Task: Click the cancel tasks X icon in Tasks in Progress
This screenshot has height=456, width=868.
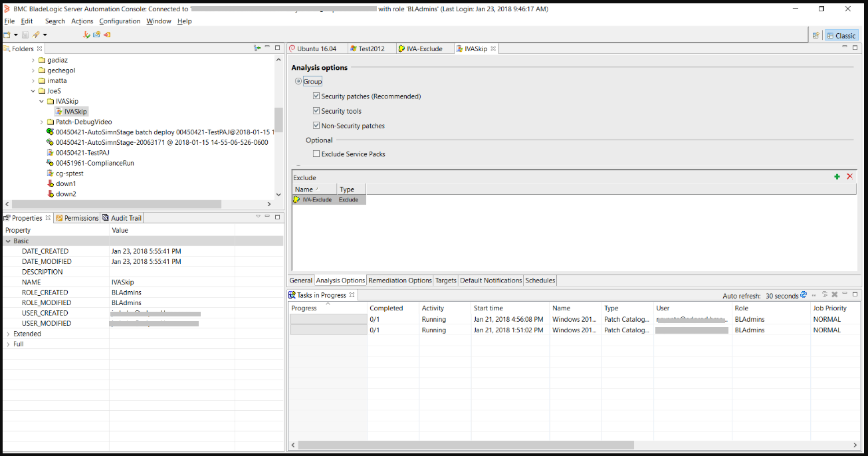Action: [x=834, y=294]
